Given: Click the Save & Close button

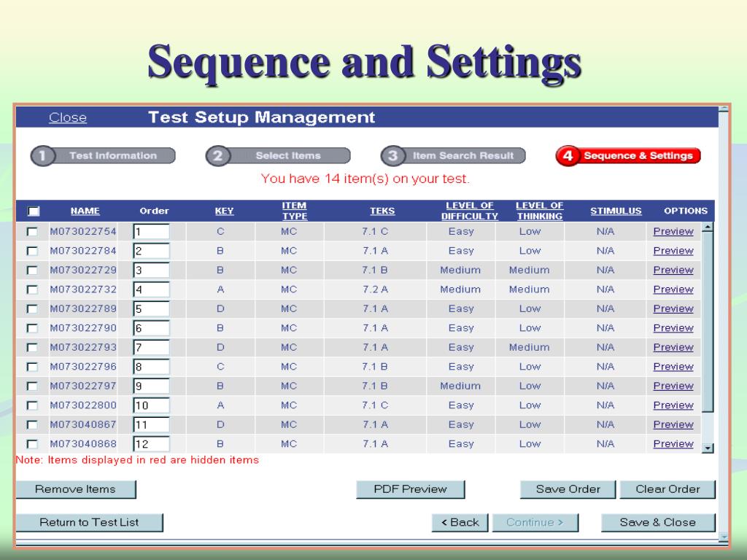Looking at the screenshot, I should 658,522.
